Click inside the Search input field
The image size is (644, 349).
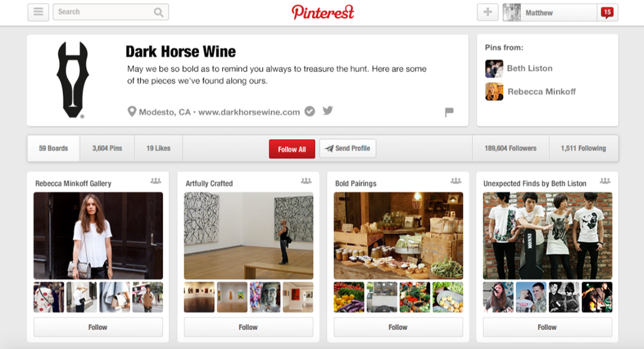103,12
